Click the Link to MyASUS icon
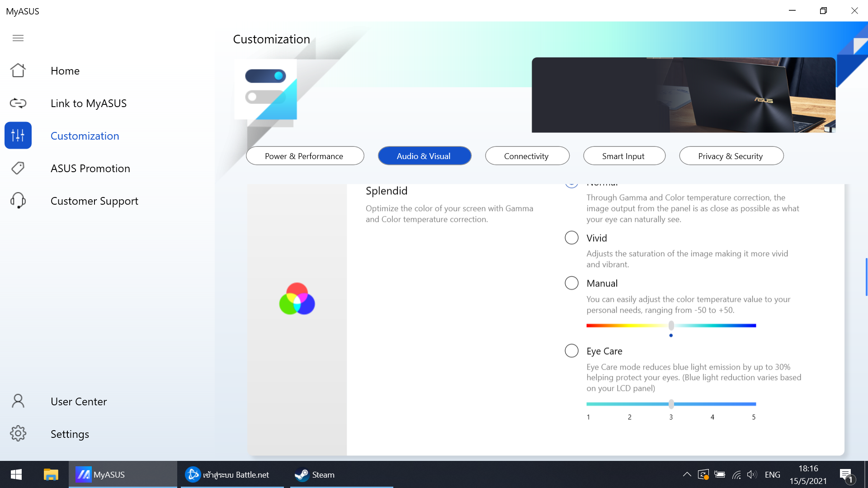 tap(18, 103)
